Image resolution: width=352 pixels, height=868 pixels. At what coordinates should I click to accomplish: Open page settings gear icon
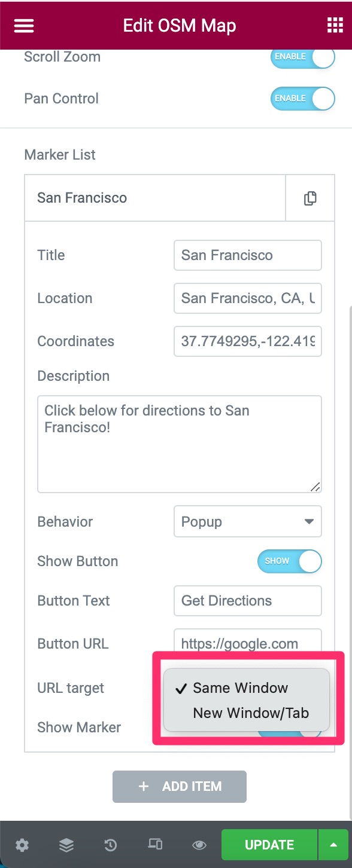[22, 845]
